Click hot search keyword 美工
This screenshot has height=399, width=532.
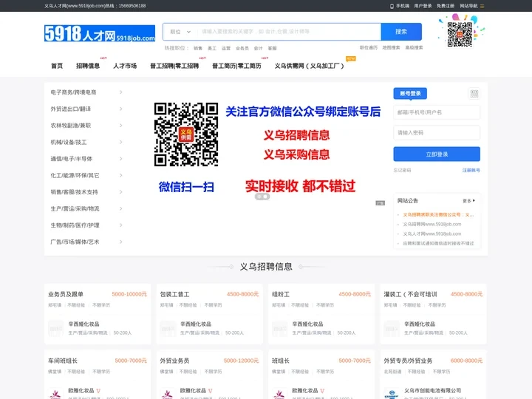click(x=212, y=48)
